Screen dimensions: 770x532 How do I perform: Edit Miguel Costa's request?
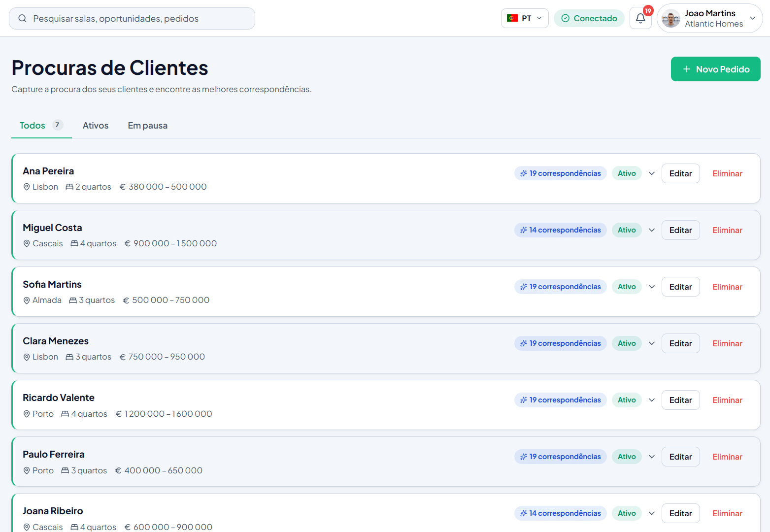tap(680, 230)
